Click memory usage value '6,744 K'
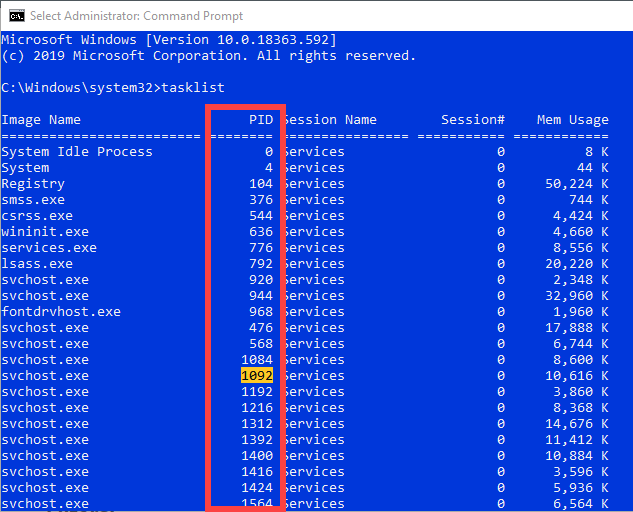 [x=581, y=344]
